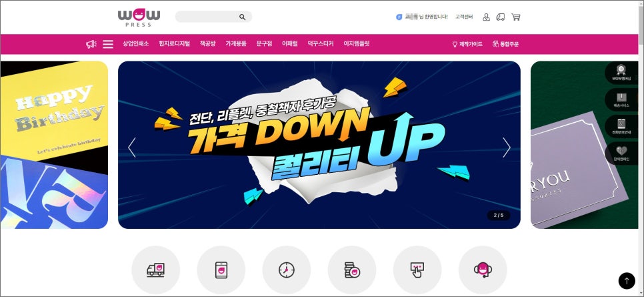This screenshot has width=644, height=297.
Task: Open the shopping cart icon
Action: pos(516,17)
